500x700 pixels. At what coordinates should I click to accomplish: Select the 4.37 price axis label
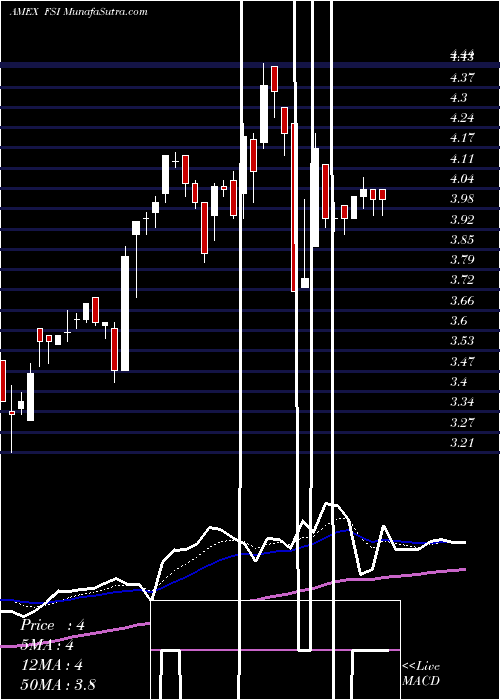[462, 78]
